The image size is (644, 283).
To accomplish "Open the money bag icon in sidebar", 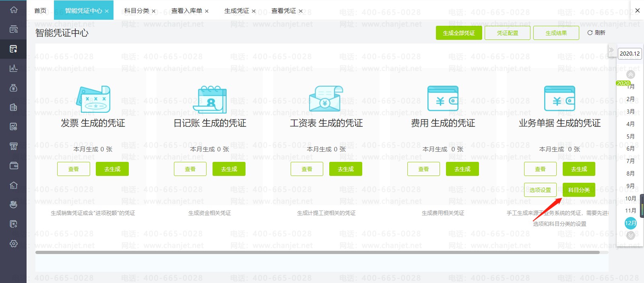I will pos(13,88).
